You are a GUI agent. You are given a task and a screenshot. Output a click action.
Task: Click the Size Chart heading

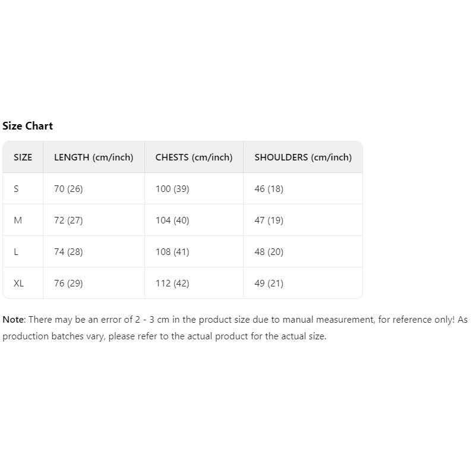[28, 126]
